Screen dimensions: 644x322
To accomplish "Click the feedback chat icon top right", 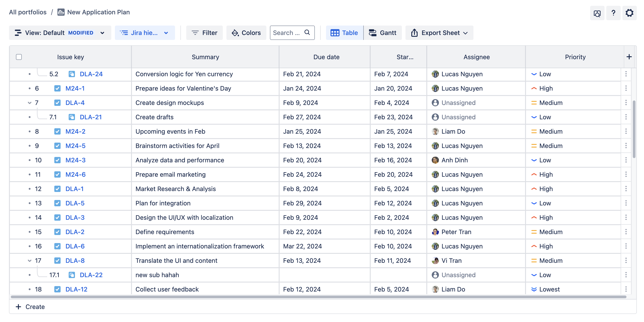I will tap(597, 13).
